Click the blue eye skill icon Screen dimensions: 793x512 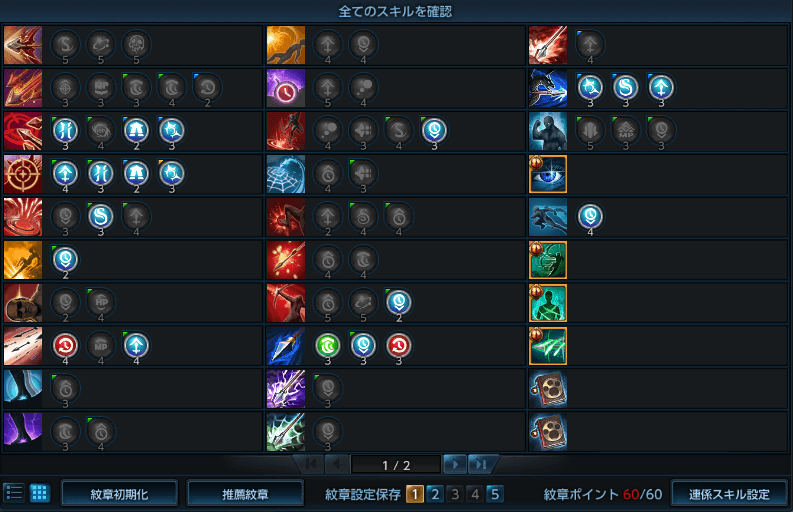click(548, 174)
